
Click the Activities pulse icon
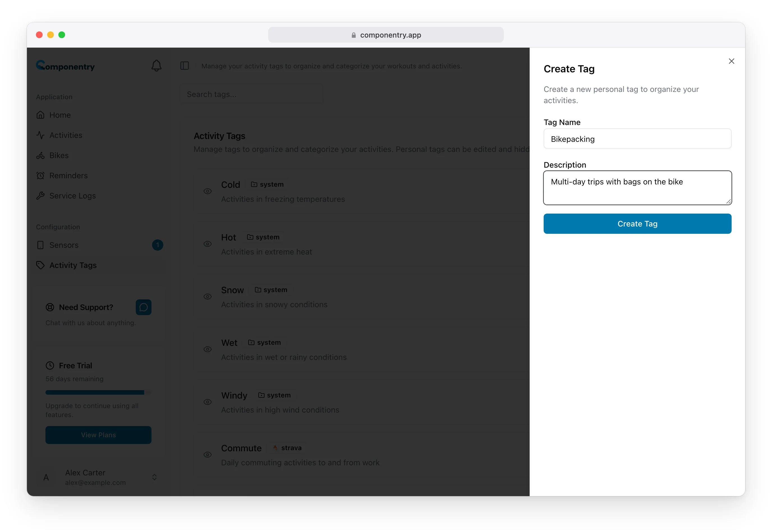(40, 135)
